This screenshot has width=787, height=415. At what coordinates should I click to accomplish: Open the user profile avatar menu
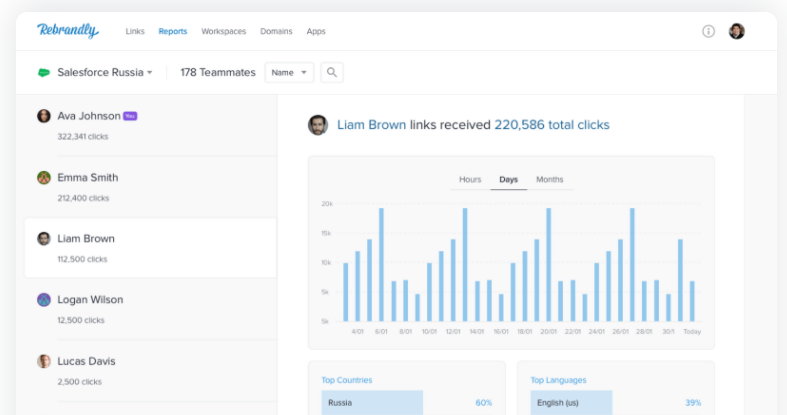coord(736,31)
